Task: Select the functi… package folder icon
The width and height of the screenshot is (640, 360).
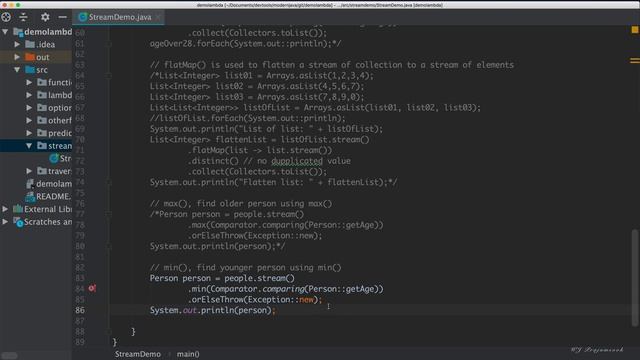Action: click(x=42, y=82)
